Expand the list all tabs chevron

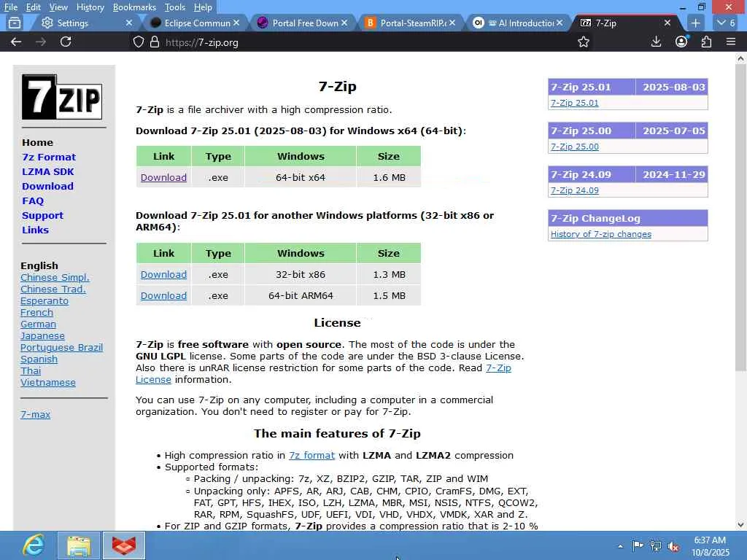click(726, 23)
